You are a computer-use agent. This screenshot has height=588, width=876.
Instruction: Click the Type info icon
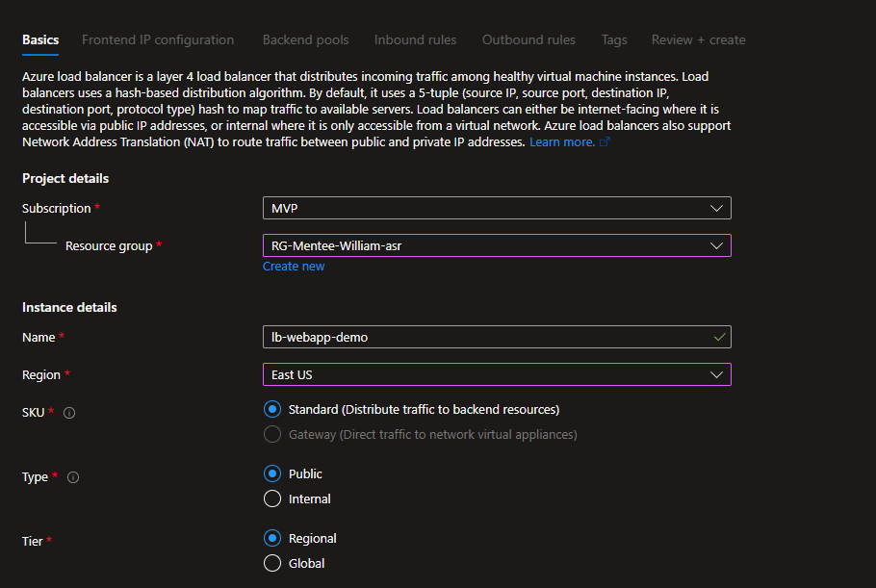74,477
